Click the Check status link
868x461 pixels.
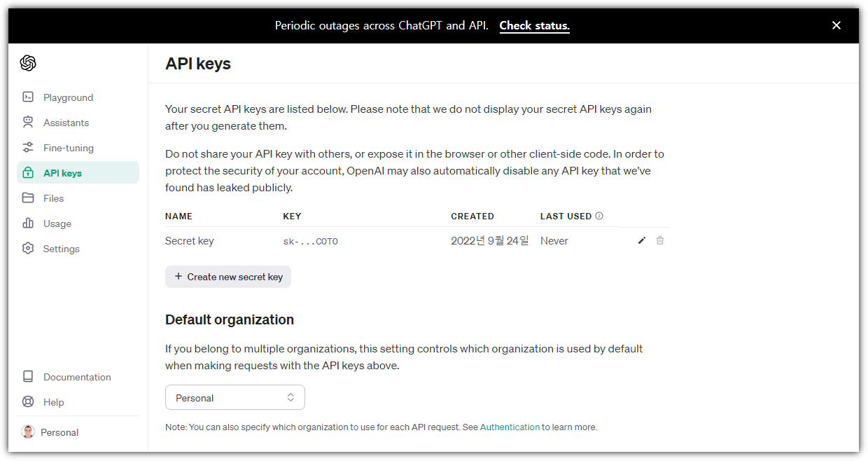pos(535,25)
